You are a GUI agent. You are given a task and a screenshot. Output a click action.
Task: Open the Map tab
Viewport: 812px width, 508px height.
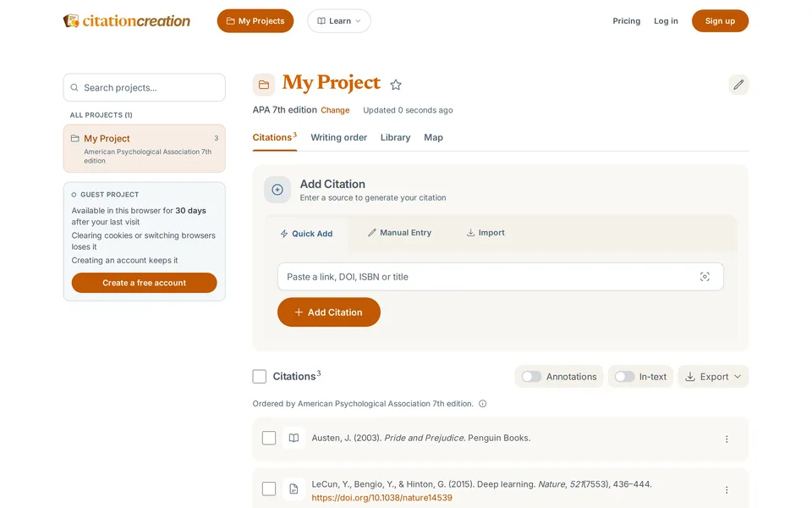coord(433,137)
